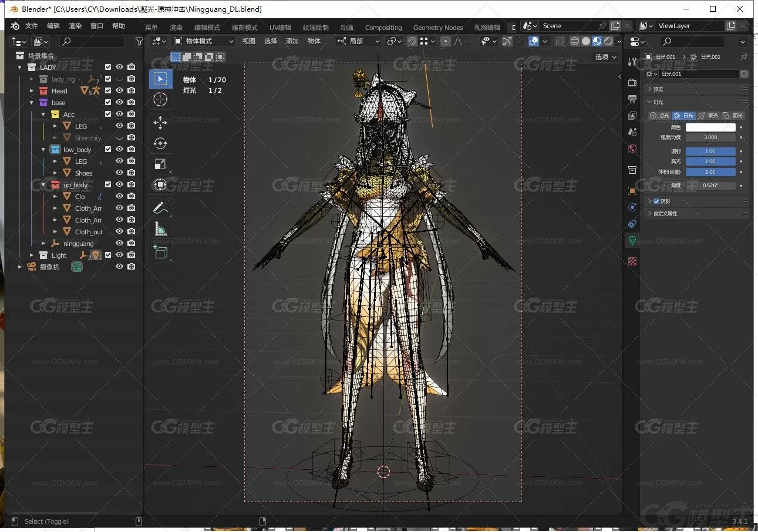Viewport: 758px width, 532px height.
Task: Uncheck the low_body collection checkbox
Action: 108,149
